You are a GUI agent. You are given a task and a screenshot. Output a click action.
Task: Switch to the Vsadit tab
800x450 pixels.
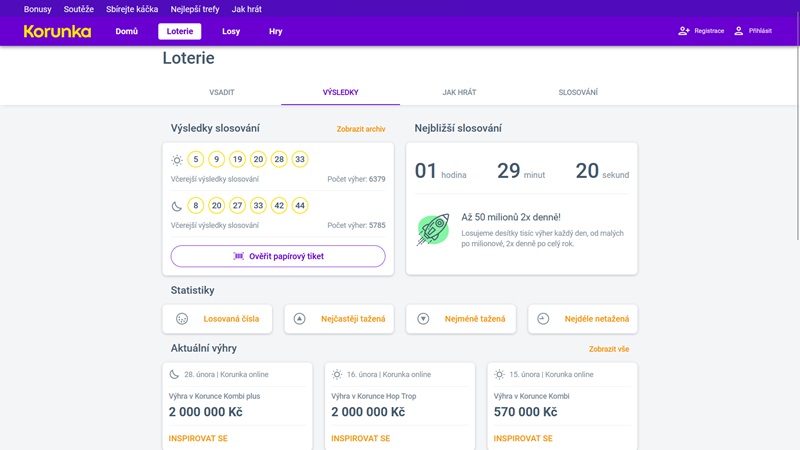click(222, 92)
